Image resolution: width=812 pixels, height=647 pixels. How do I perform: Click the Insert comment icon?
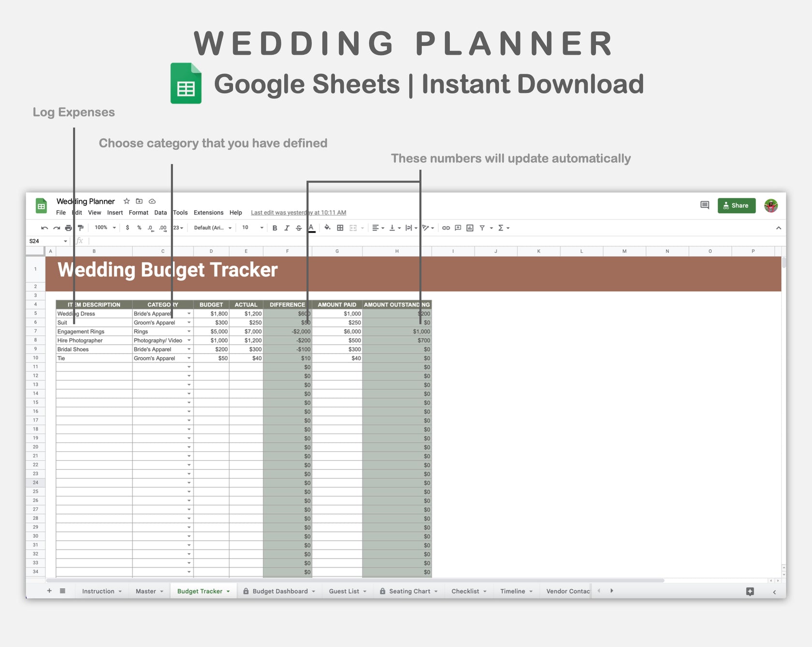[458, 228]
